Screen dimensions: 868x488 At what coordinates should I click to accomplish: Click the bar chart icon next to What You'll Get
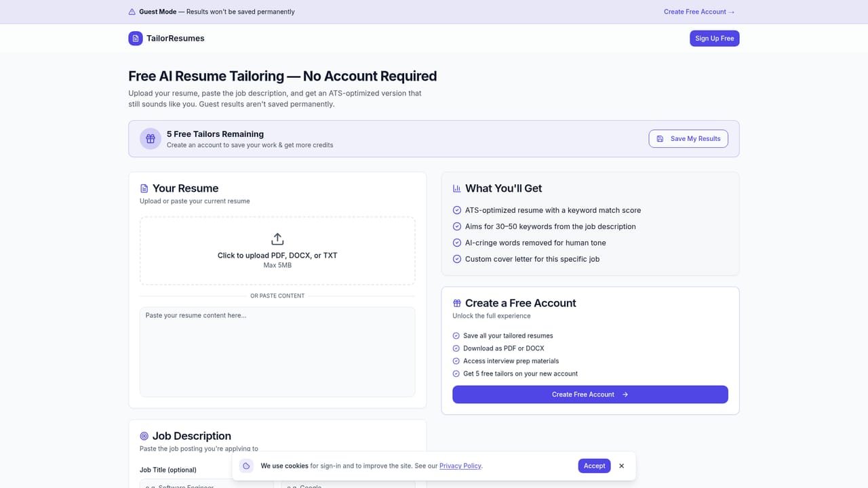pos(457,188)
